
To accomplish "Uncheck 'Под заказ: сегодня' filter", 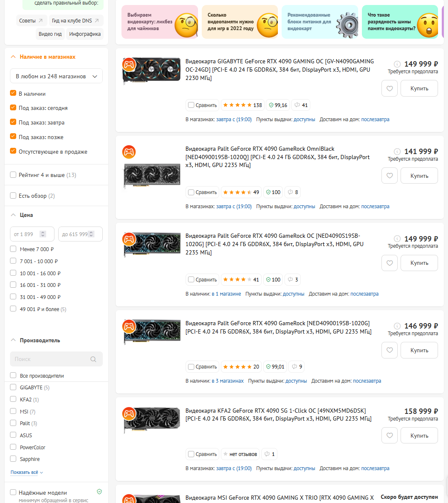I will tap(13, 107).
